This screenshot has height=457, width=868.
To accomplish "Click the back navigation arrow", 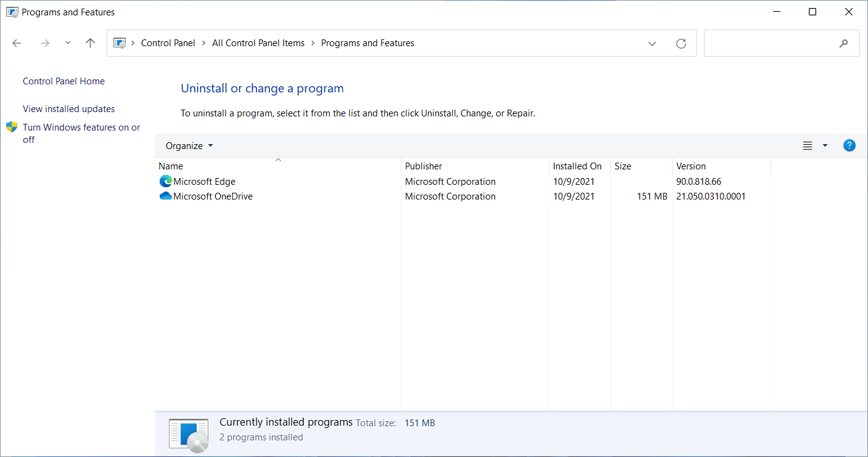I will tap(16, 43).
